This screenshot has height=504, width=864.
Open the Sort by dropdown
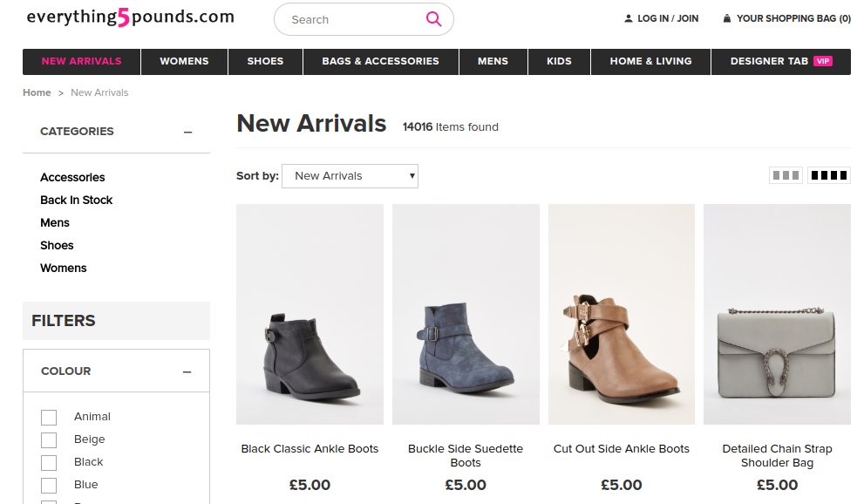point(350,176)
